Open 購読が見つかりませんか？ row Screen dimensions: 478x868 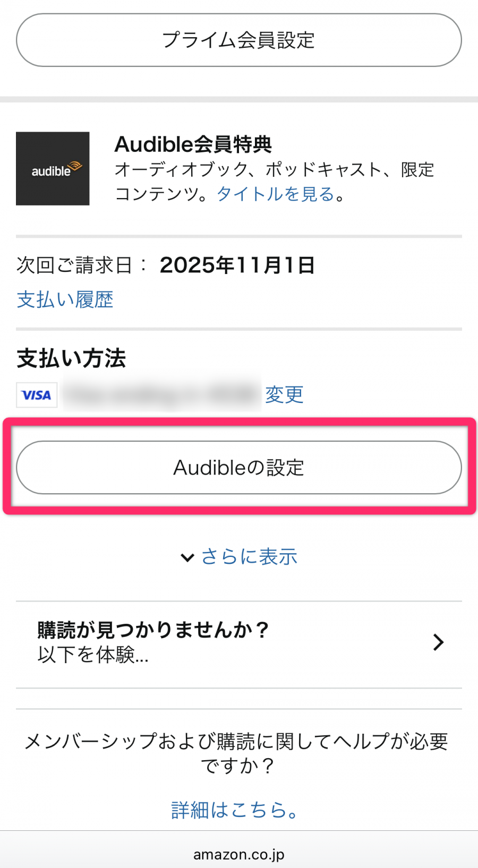[153, 630]
